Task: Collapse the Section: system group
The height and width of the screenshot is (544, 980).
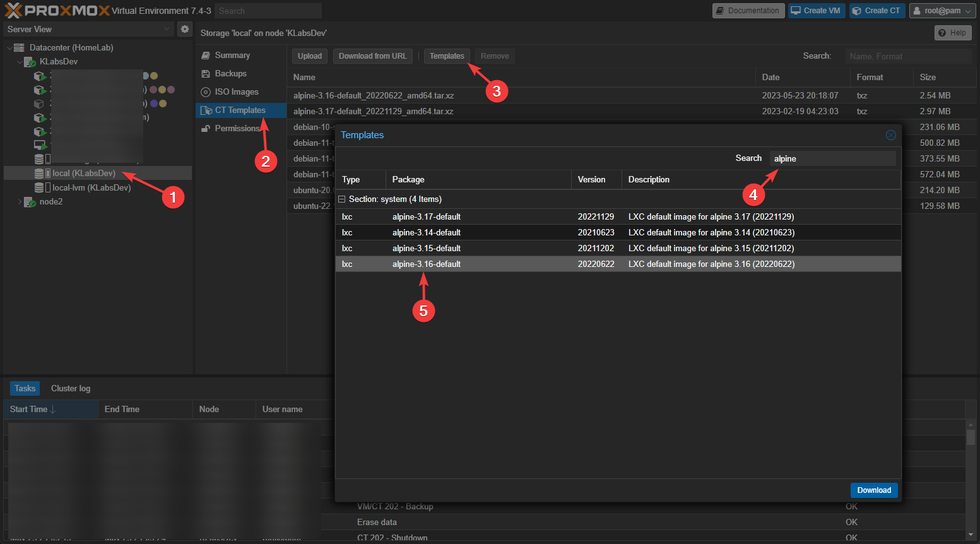Action: (x=341, y=199)
